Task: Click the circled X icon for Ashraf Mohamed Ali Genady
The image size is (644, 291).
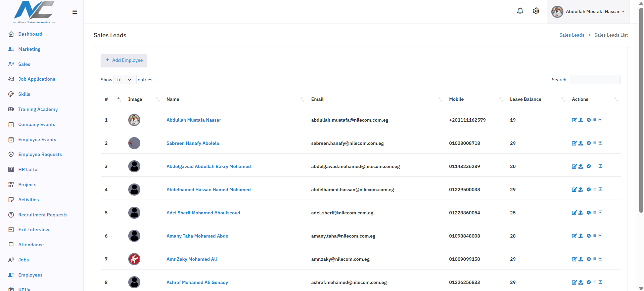Action: 589,282
